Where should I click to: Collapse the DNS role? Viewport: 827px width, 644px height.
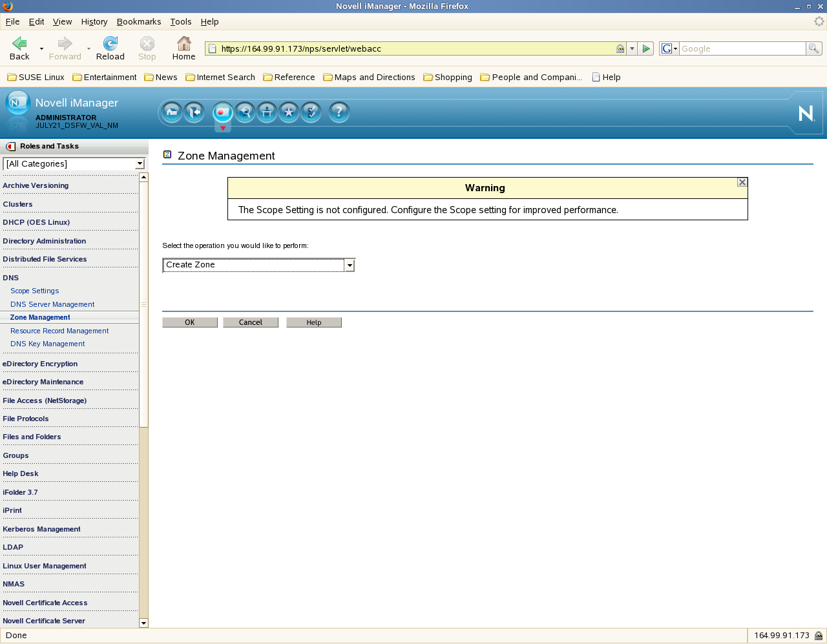[11, 278]
